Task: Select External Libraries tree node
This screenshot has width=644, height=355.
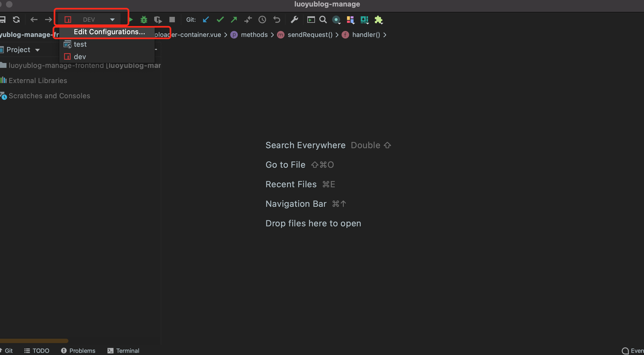Action: click(38, 81)
